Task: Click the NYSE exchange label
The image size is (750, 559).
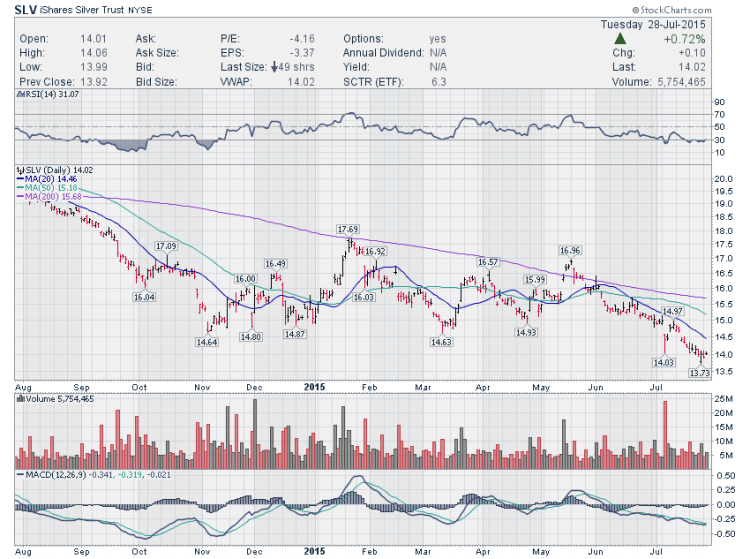Action: click(140, 10)
